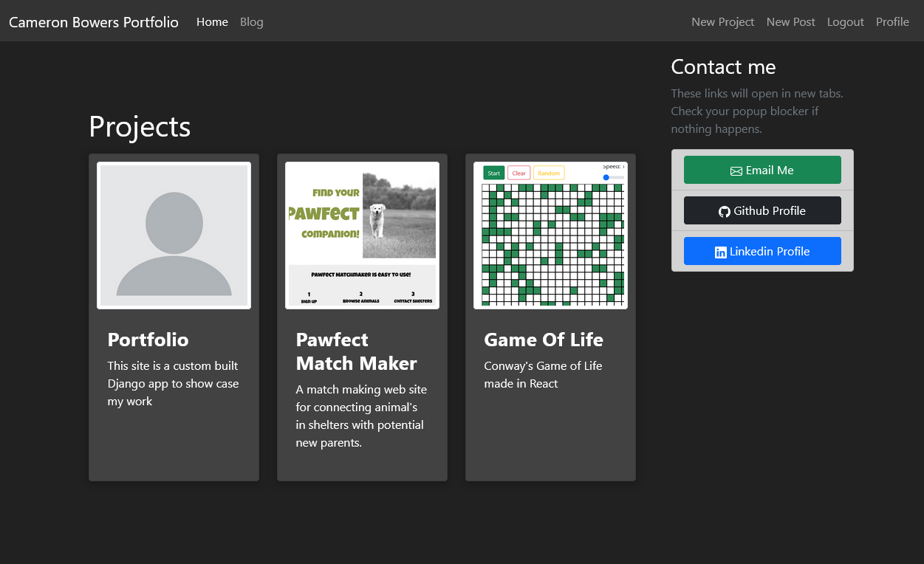Open the New Post link
This screenshot has width=924, height=564.
point(790,22)
